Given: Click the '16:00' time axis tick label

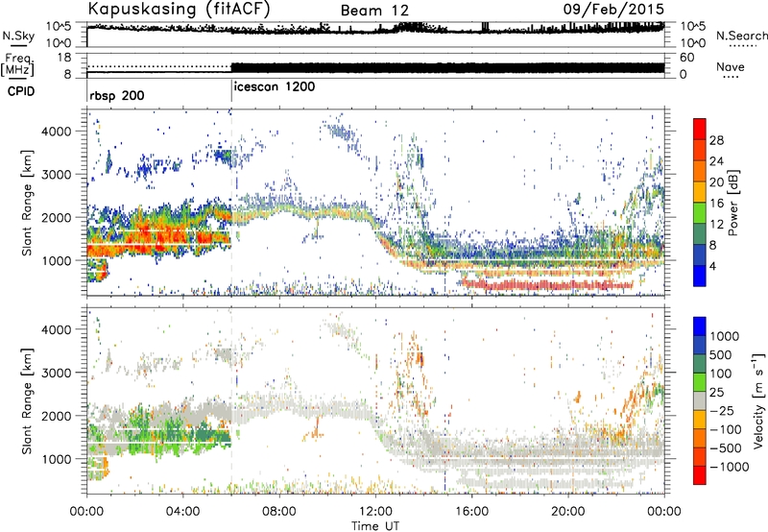Looking at the screenshot, I should 471,512.
